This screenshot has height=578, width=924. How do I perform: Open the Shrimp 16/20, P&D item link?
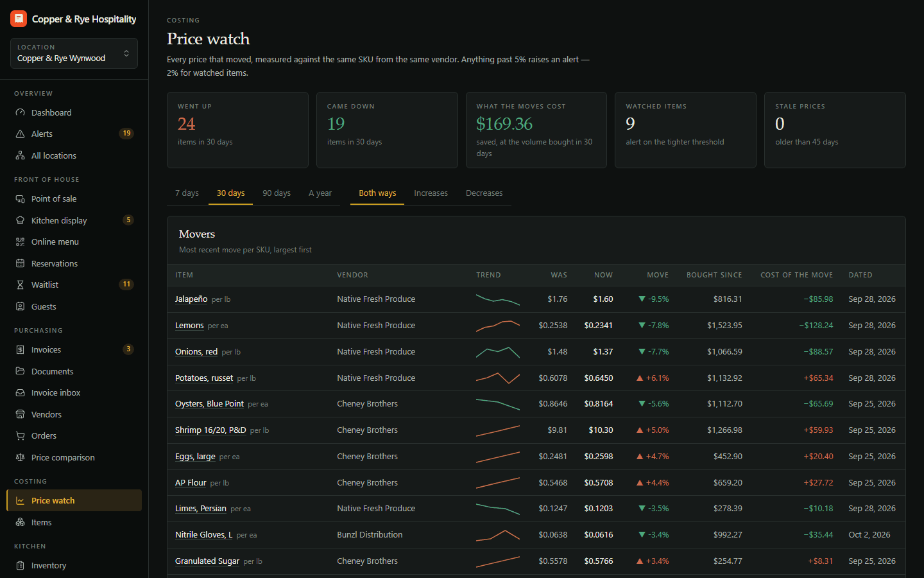pyautogui.click(x=210, y=430)
